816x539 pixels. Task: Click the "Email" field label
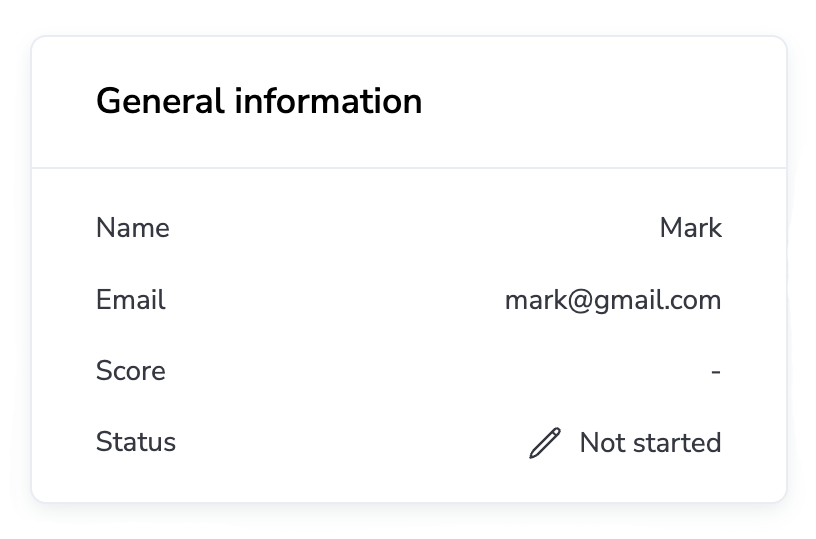(131, 300)
